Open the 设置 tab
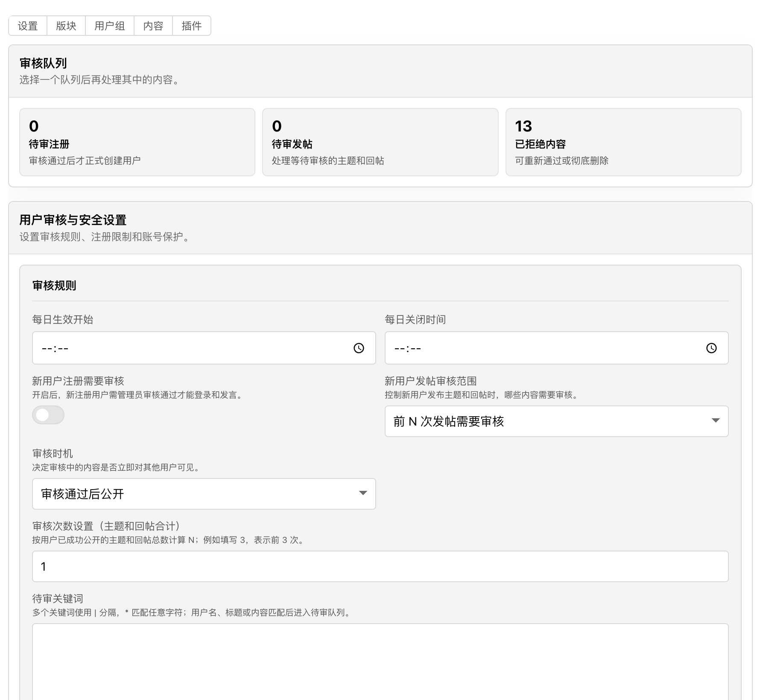The height and width of the screenshot is (700, 760). (x=28, y=26)
